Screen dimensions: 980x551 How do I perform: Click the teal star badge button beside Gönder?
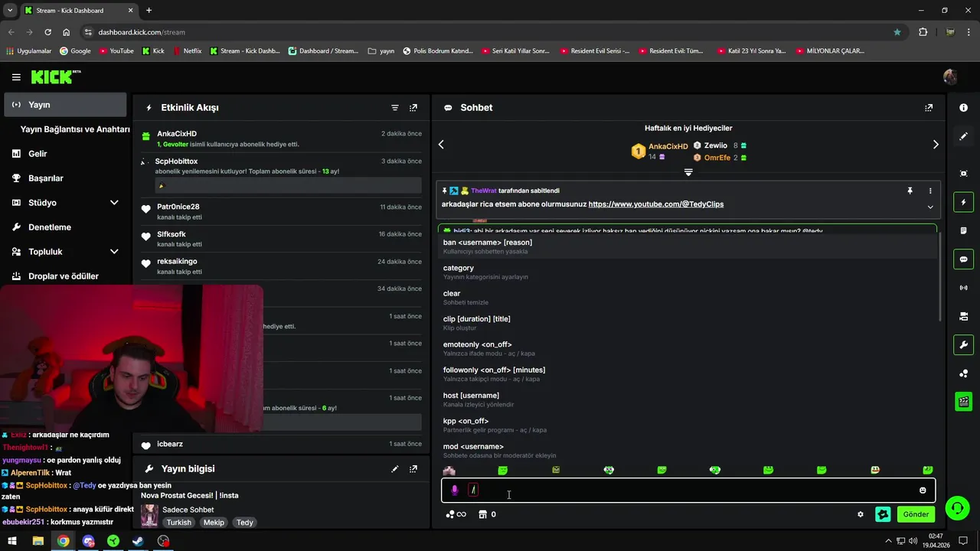point(883,514)
